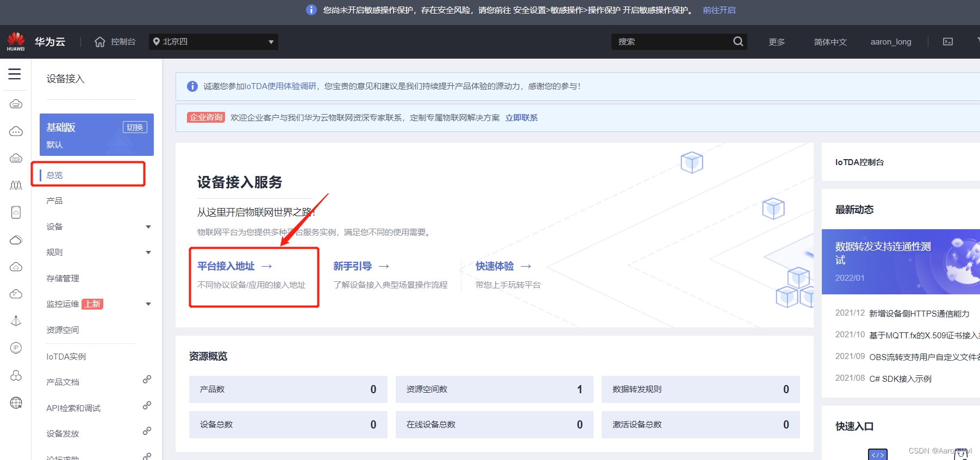
Task: Open the 新手引导 link
Action: (353, 266)
